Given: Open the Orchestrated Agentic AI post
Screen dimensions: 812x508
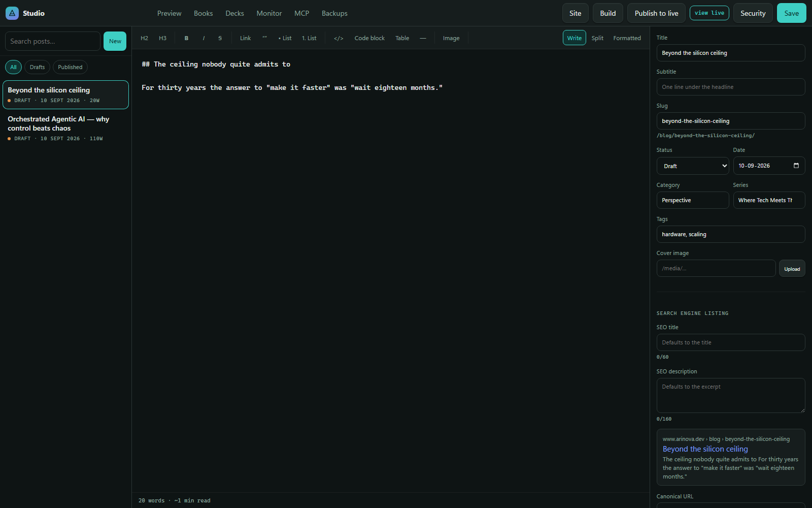Looking at the screenshot, I should tap(65, 128).
